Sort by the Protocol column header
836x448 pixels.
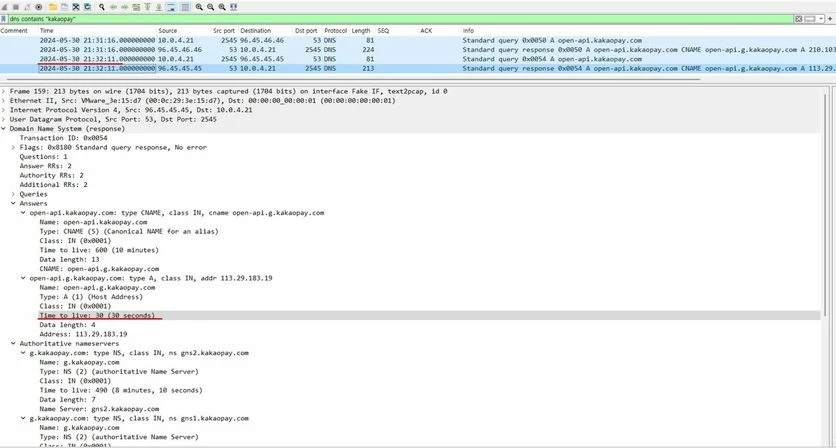pos(336,31)
